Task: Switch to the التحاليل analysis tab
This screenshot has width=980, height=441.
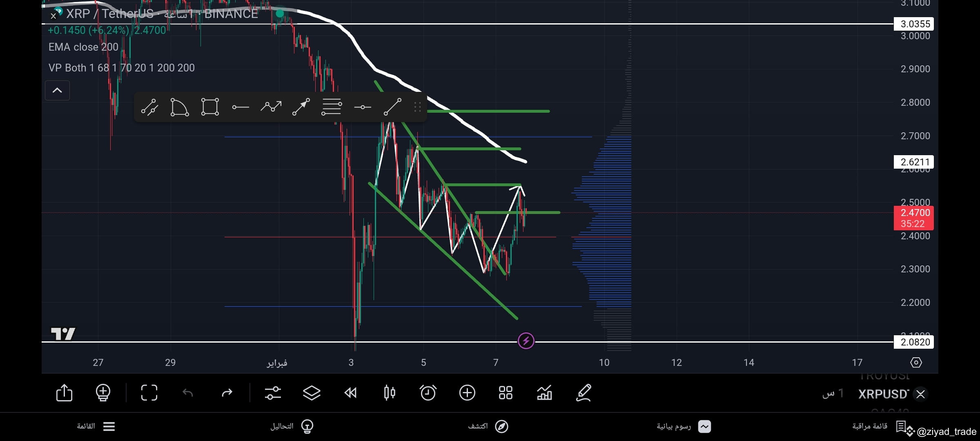Action: (292, 426)
